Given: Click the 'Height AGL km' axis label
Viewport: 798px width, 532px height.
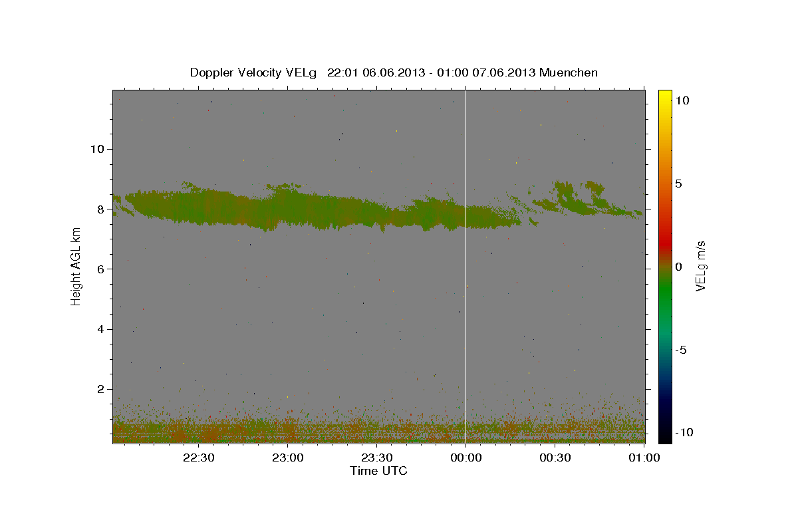Looking at the screenshot, I should point(76,267).
